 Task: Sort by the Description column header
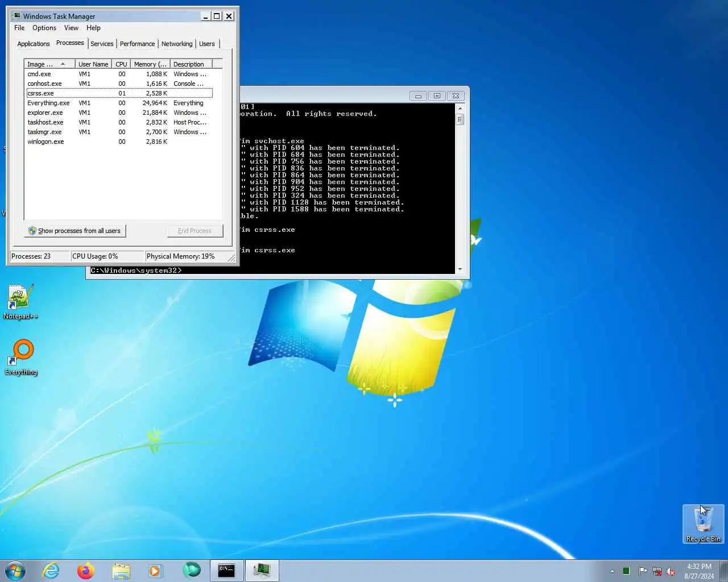(x=191, y=64)
